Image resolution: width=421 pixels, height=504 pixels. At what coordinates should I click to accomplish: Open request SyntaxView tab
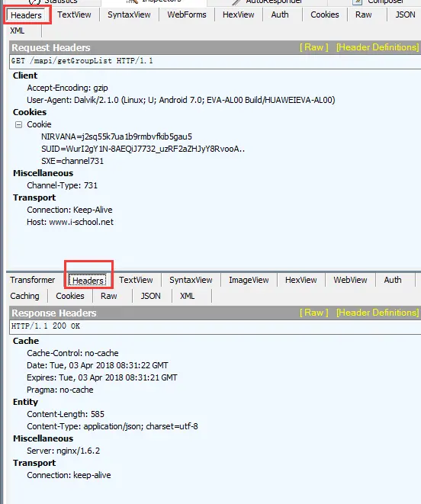(x=129, y=14)
